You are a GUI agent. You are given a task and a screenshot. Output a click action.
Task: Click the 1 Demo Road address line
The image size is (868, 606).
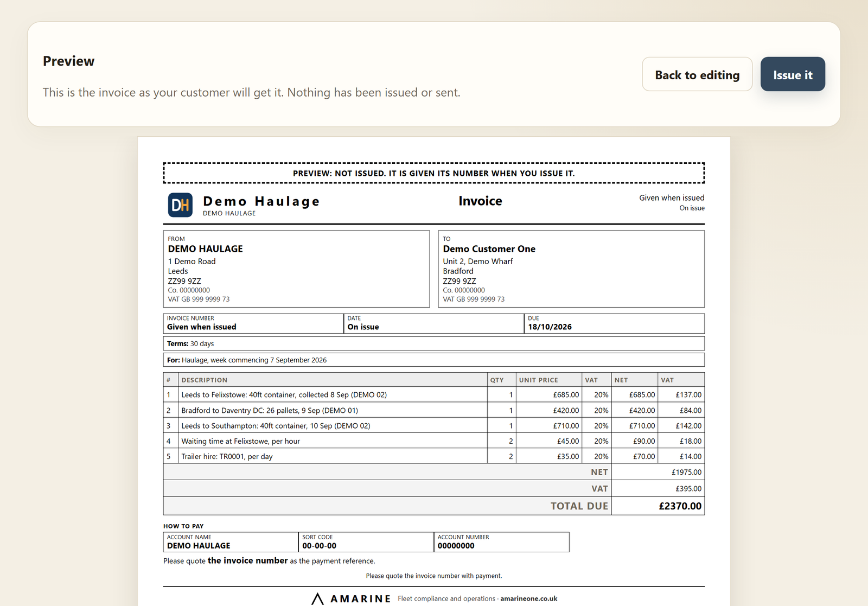[192, 261]
